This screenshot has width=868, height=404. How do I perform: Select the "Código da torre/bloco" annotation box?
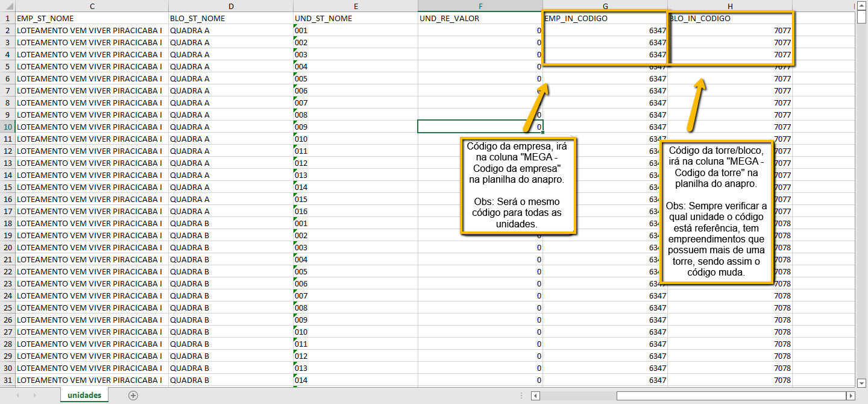coord(717,212)
